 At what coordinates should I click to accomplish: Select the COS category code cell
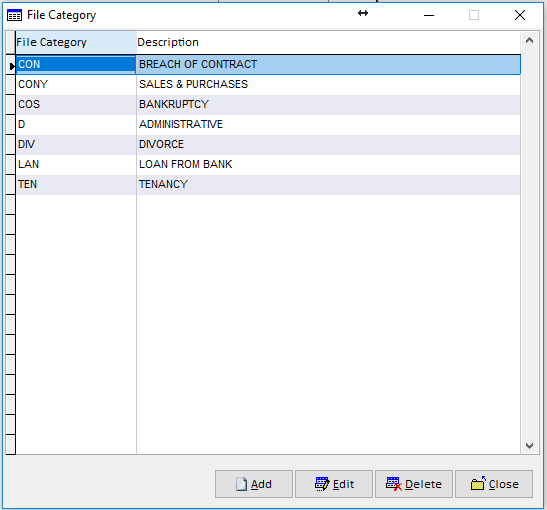click(x=76, y=104)
